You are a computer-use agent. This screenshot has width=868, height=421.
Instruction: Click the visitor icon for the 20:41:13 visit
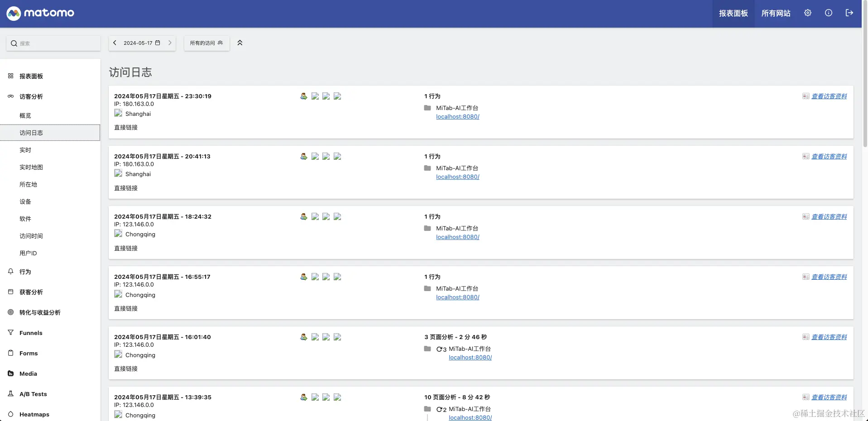(x=304, y=156)
